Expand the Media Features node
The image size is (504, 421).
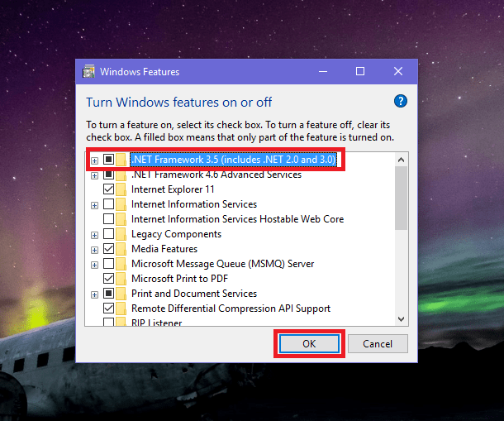click(x=94, y=250)
